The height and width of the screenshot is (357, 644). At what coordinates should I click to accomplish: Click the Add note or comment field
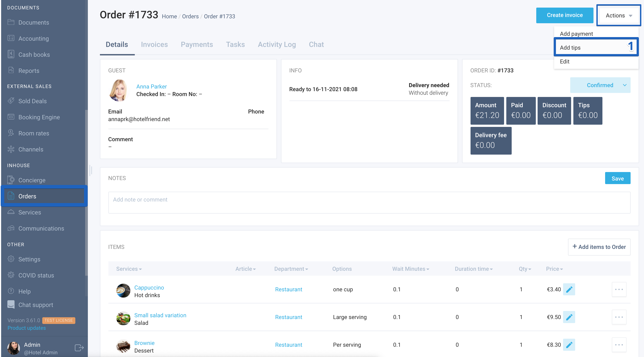(369, 203)
